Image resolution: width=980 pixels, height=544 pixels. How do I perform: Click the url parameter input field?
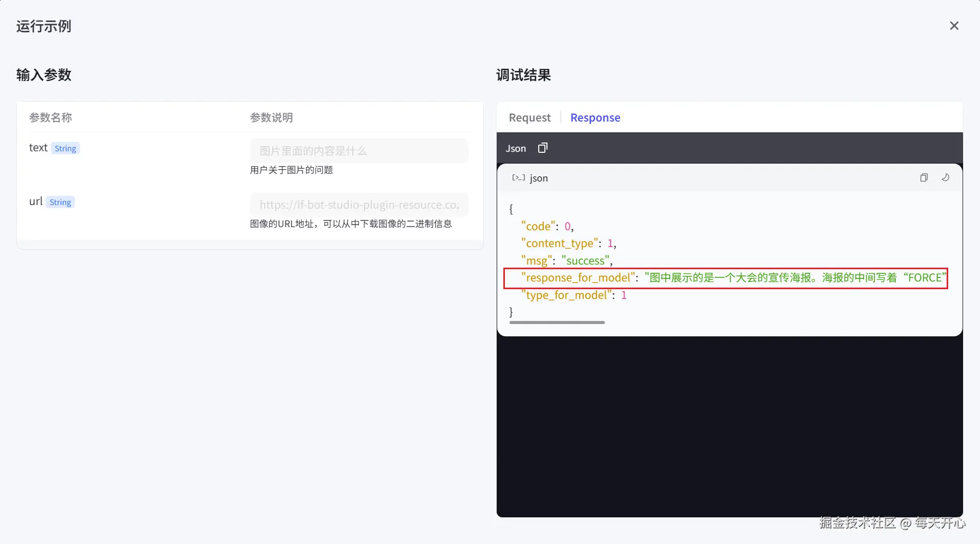click(x=359, y=205)
